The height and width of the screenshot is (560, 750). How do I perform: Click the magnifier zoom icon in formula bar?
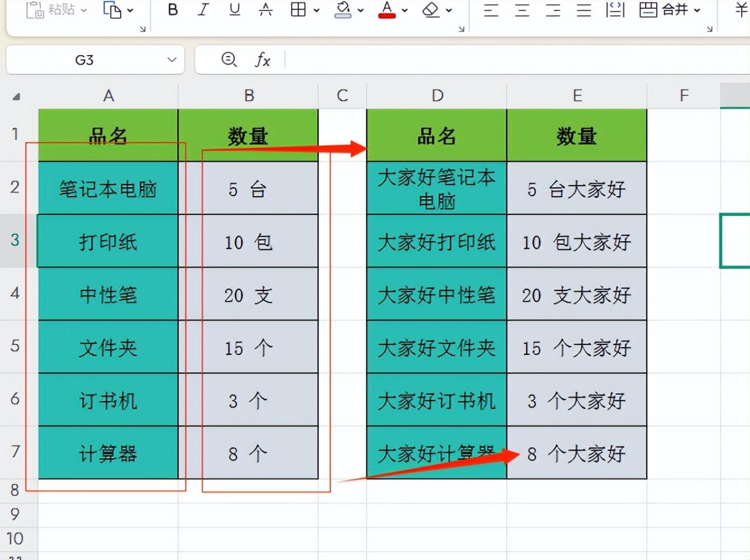click(x=229, y=59)
